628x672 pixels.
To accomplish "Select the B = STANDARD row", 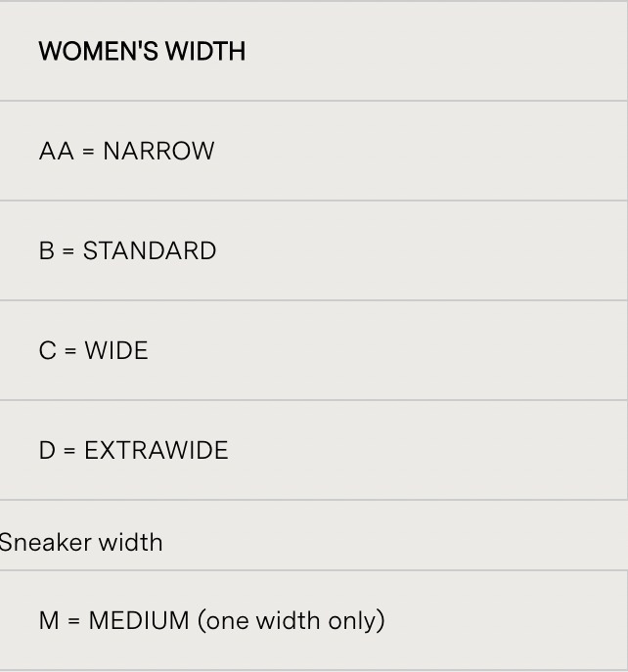I will 313,250.
